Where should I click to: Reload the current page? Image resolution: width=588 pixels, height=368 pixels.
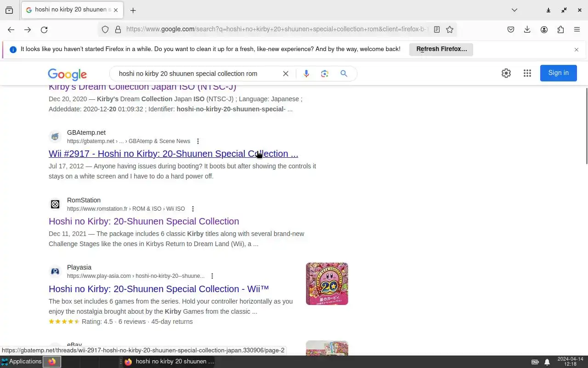pos(44,29)
